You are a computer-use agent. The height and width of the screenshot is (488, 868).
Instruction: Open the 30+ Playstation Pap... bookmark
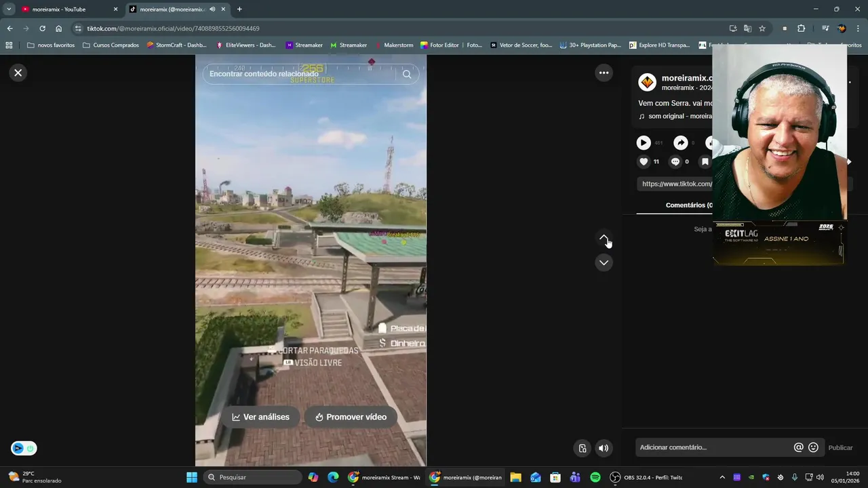coord(590,45)
